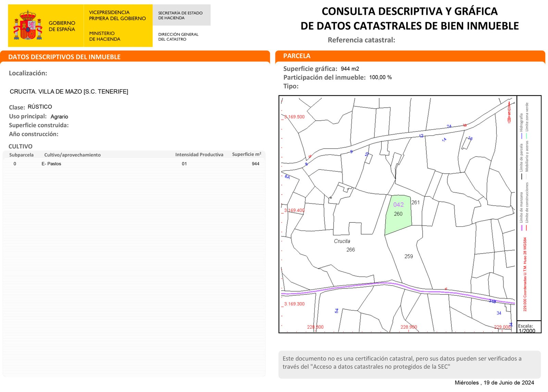Click the 'Participación del inmueble:' label
This screenshot has width=548, height=392.
pos(324,77)
